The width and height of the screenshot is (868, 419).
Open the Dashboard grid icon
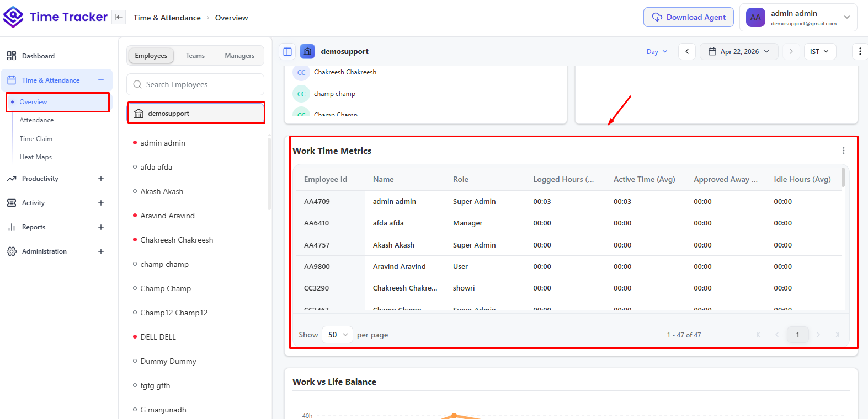[x=12, y=56]
